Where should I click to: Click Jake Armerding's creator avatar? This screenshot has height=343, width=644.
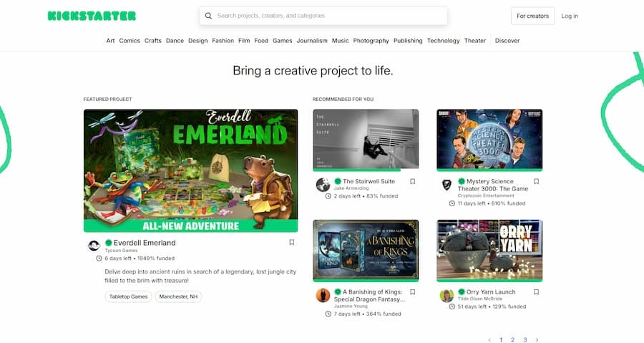pyautogui.click(x=323, y=185)
